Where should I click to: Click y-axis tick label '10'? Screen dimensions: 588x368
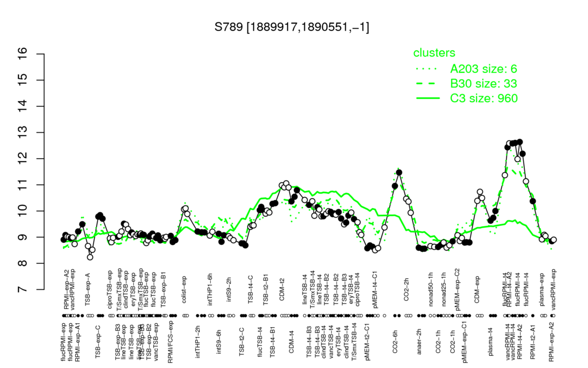pyautogui.click(x=22, y=211)
